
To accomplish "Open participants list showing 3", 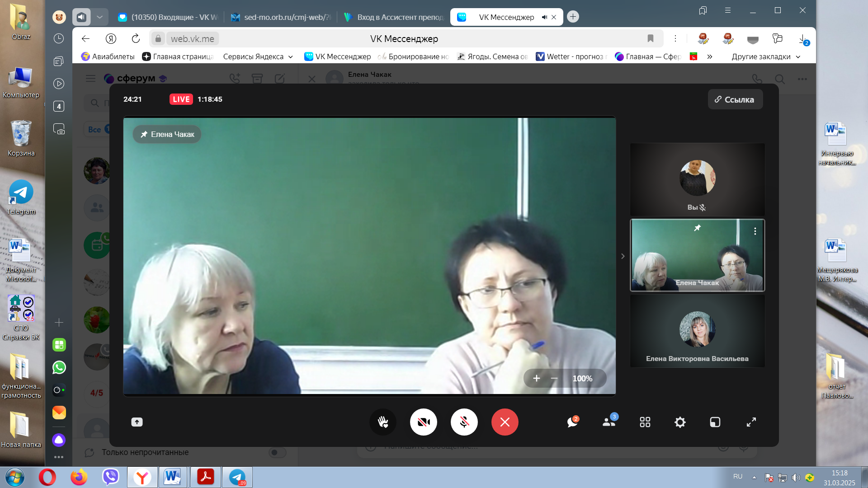I will (609, 422).
